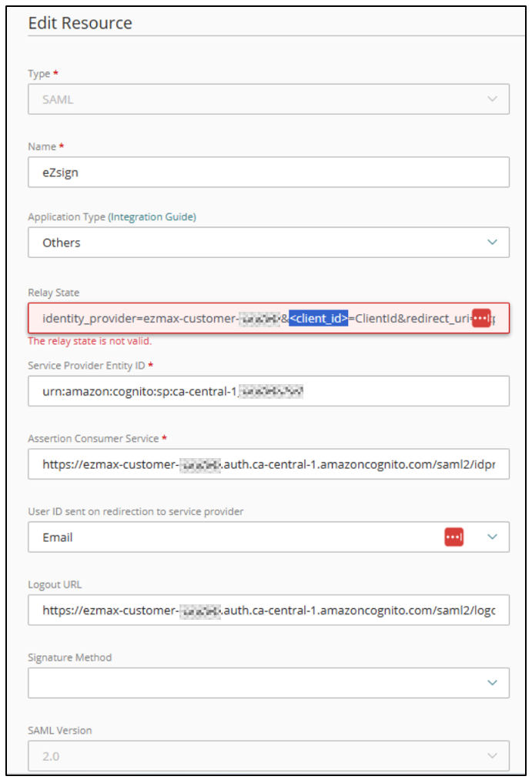Click the Logout URL input field
Image resolution: width=532 pixels, height=783 pixels.
coord(269,610)
